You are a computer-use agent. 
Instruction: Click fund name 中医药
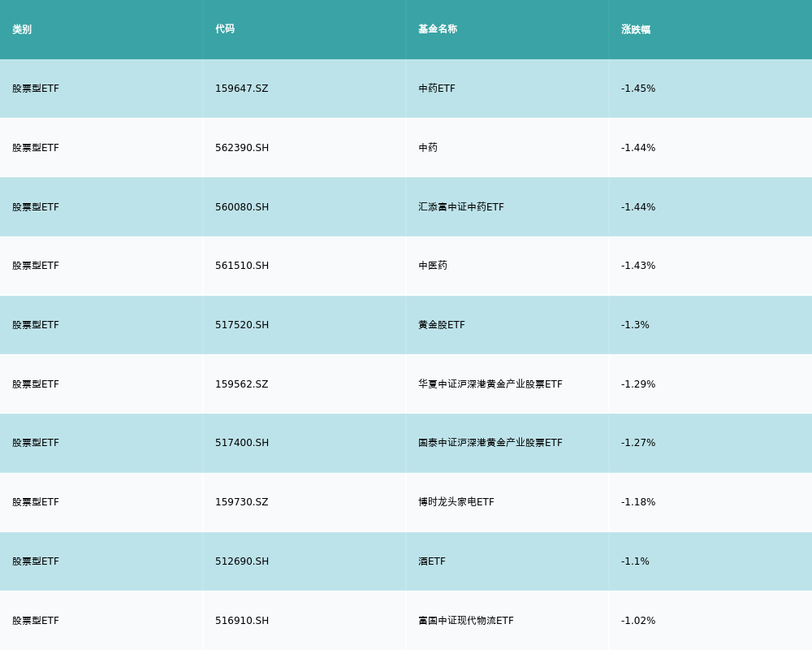(x=433, y=266)
